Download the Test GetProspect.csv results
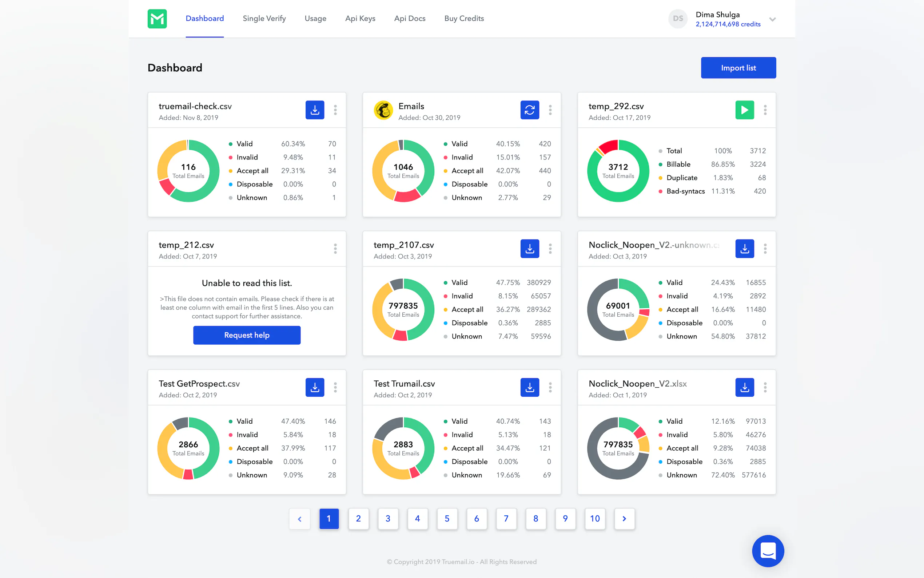The width and height of the screenshot is (924, 578). pyautogui.click(x=315, y=388)
